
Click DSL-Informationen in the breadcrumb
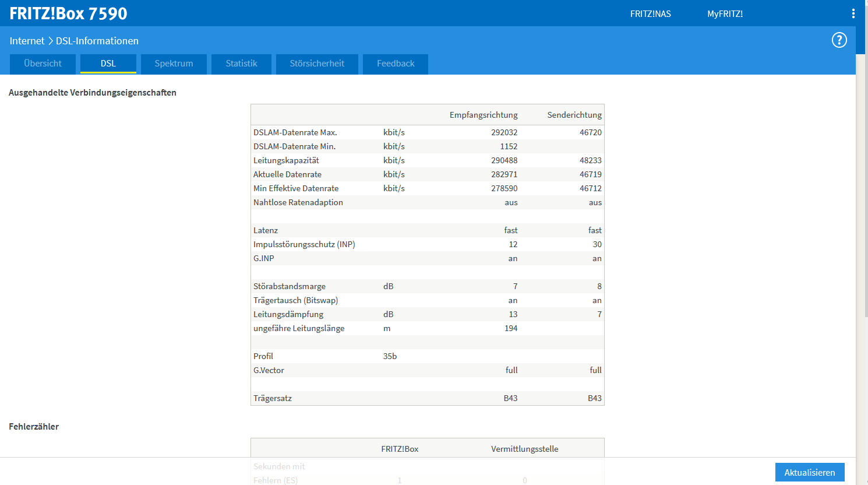97,41
